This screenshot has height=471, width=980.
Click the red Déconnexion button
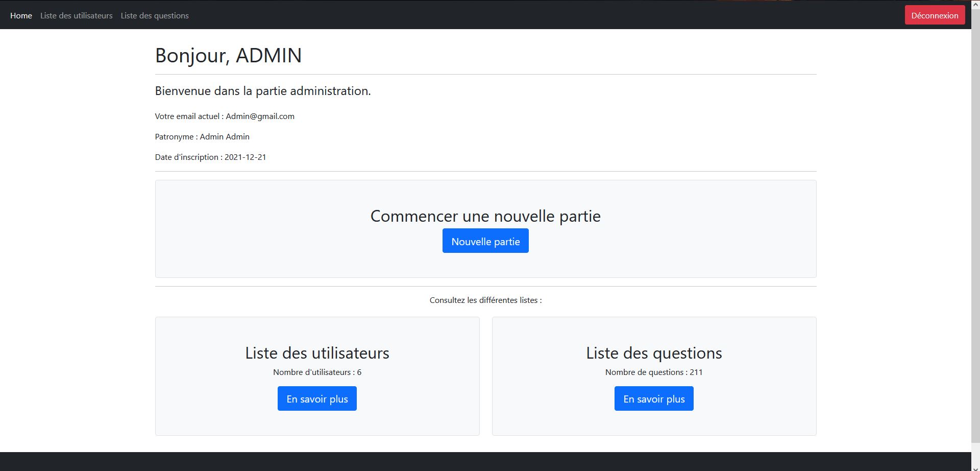pyautogui.click(x=935, y=15)
